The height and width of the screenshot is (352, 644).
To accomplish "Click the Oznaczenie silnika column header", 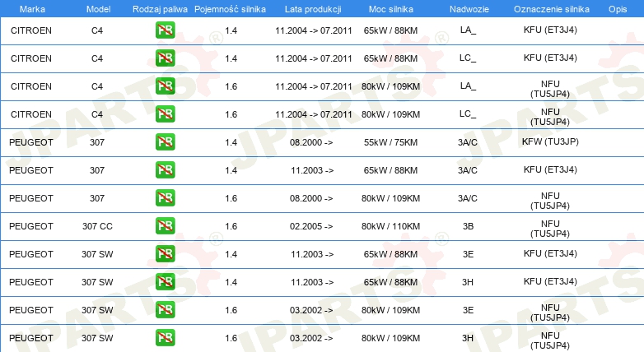I will click(x=551, y=9).
